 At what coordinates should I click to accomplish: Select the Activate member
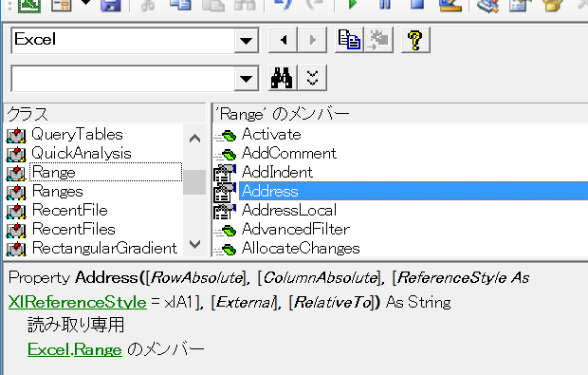pyautogui.click(x=271, y=134)
